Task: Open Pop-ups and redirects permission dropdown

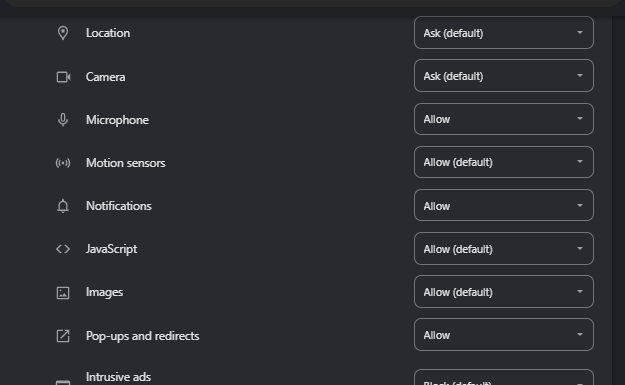Action: 504,334
